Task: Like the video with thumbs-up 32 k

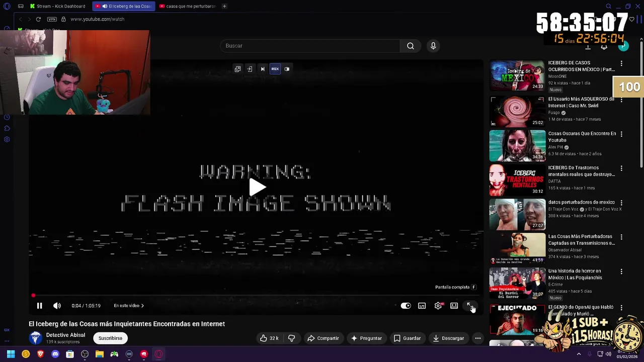Action: click(x=269, y=338)
